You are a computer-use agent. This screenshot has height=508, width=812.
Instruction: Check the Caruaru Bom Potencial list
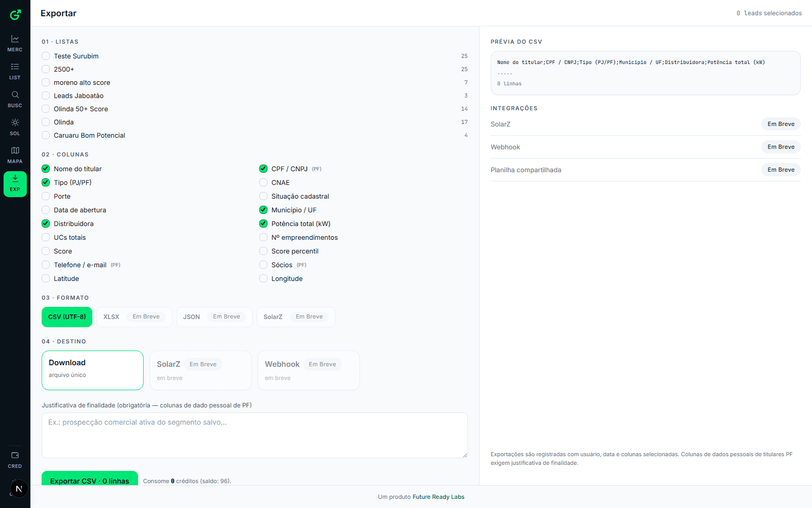click(x=46, y=135)
